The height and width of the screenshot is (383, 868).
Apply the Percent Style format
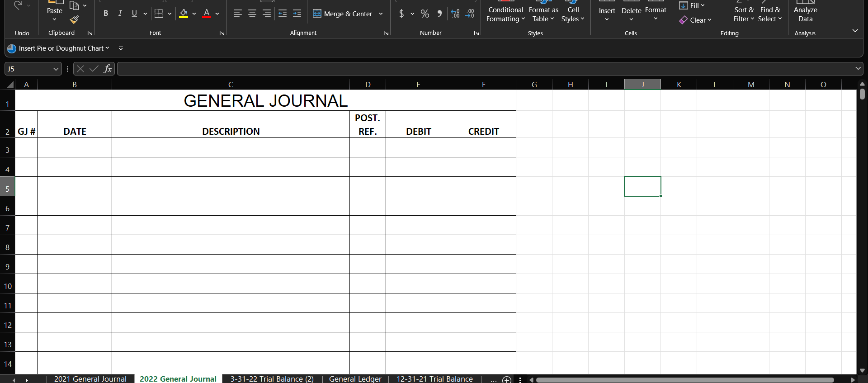pyautogui.click(x=425, y=14)
